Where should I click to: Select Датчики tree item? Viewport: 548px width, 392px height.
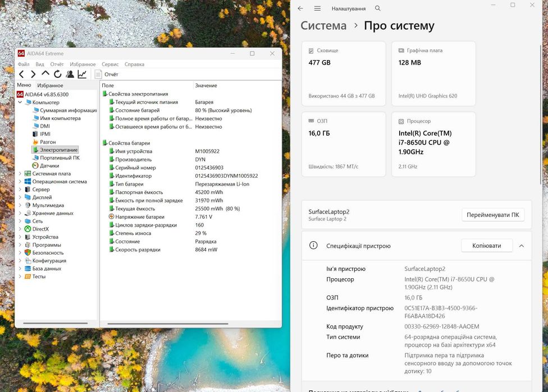46,166
